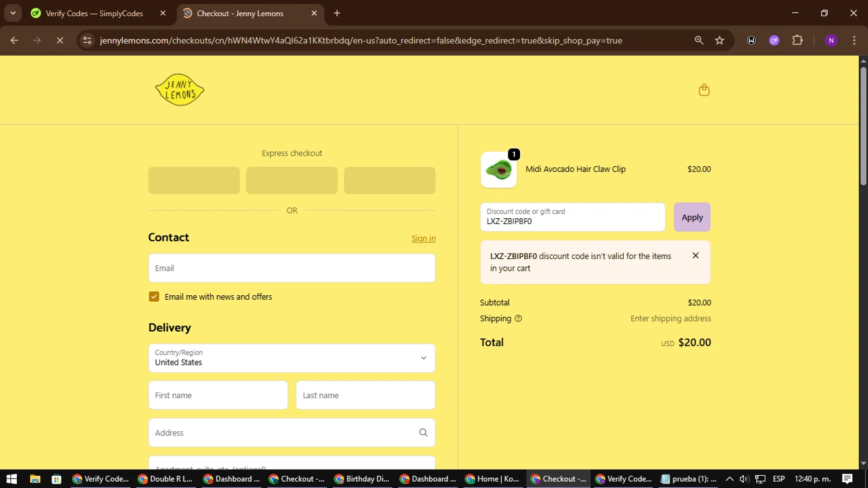This screenshot has width=868, height=488.
Task: Open the Extensions puzzle icon
Action: (x=797, y=41)
